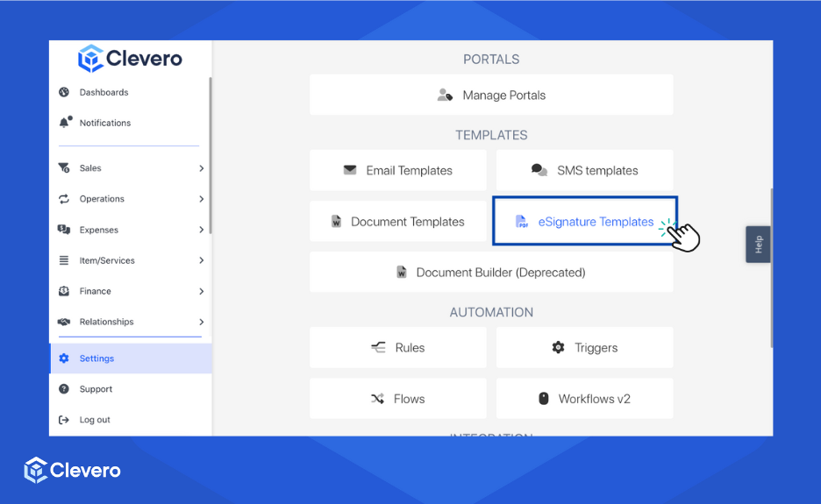Screen dimensions: 821x504
Task: Click the sidebar vertical scrollbar
Action: tap(210, 155)
